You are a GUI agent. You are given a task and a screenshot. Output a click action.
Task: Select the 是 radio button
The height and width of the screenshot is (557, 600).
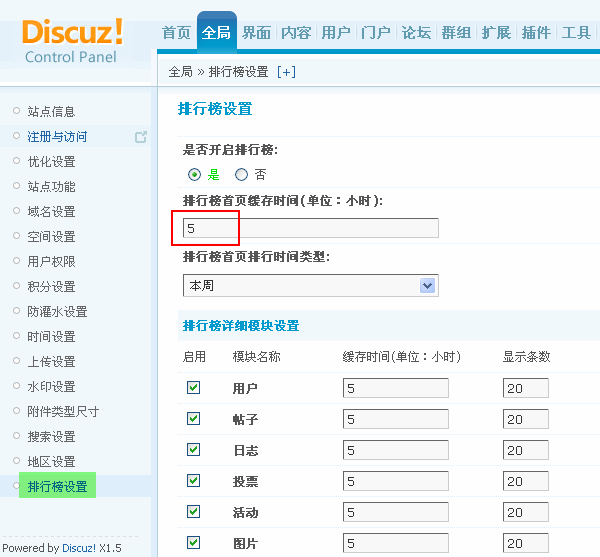(194, 174)
